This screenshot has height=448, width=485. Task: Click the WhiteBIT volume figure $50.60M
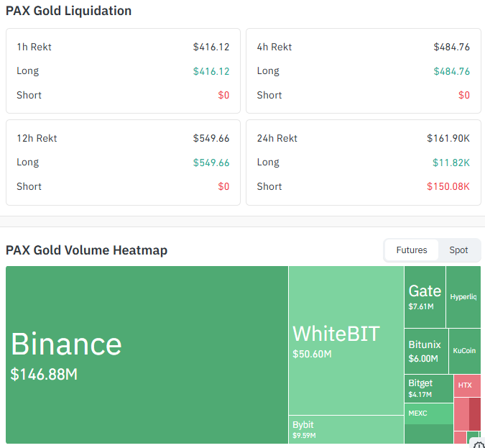coord(312,354)
